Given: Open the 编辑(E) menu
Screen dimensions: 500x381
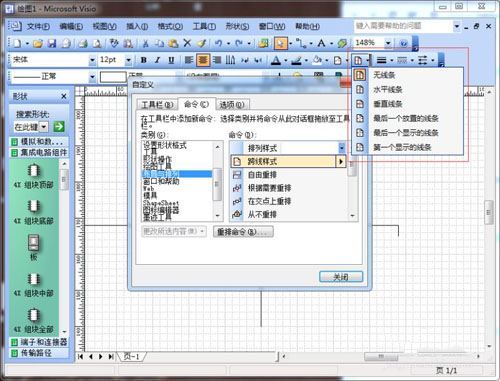Looking at the screenshot, I should click(x=71, y=26).
